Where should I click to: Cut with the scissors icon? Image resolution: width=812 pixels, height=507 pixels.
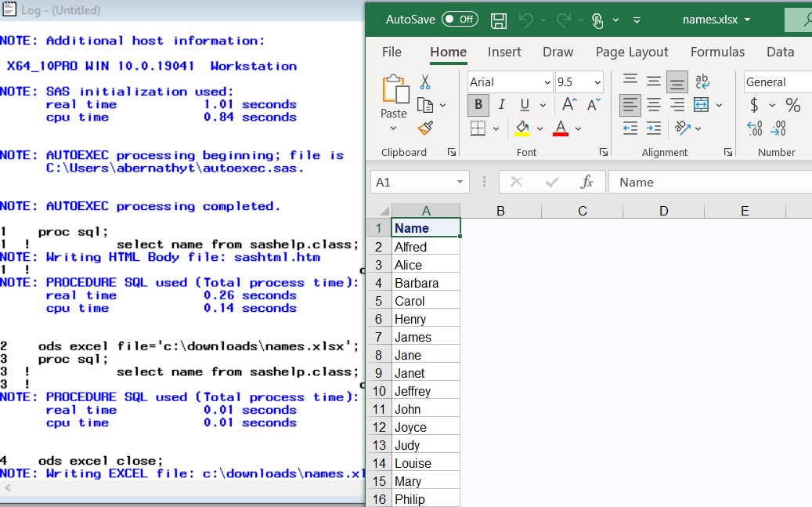click(427, 81)
